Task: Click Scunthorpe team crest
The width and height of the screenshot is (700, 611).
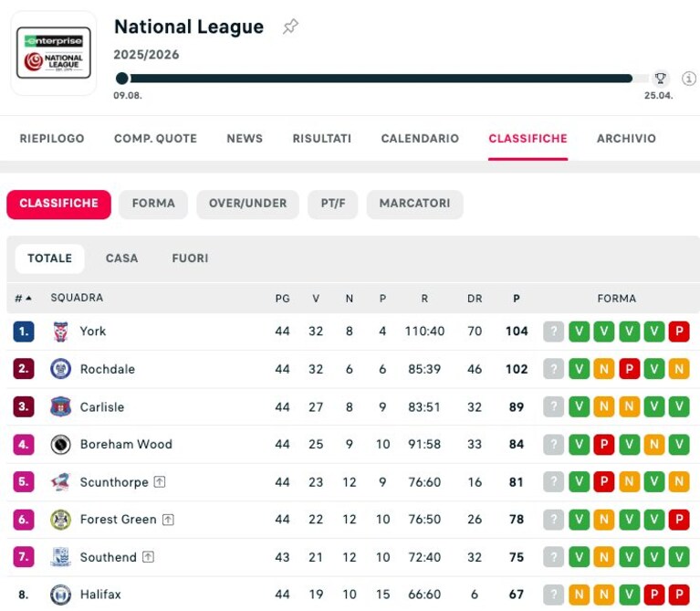Action: tap(61, 482)
